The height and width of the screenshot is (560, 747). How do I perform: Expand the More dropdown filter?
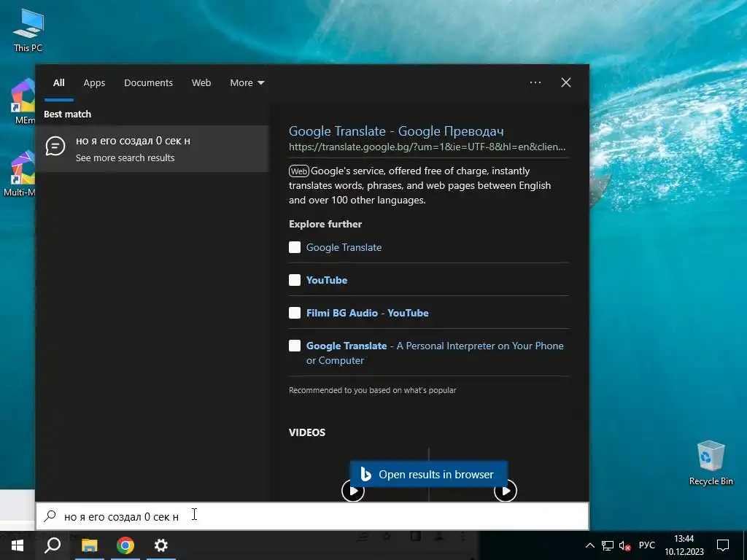[247, 83]
